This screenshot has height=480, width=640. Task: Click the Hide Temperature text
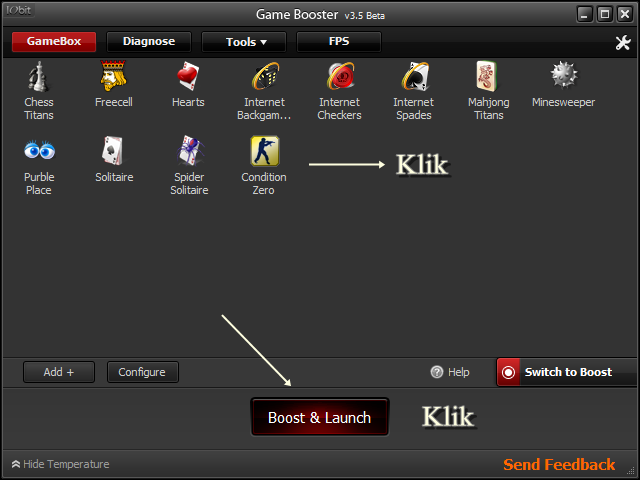pyautogui.click(x=66, y=464)
